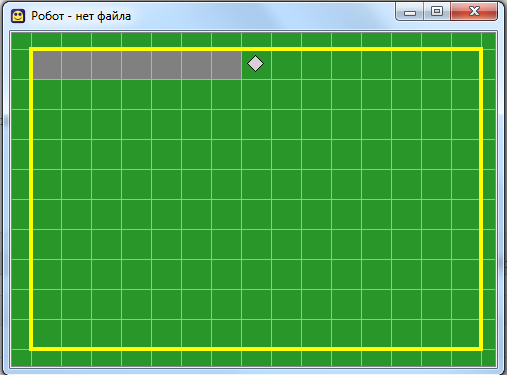Viewport: 507px width, 375px height.
Task: Close the Робот window
Action: click(474, 12)
